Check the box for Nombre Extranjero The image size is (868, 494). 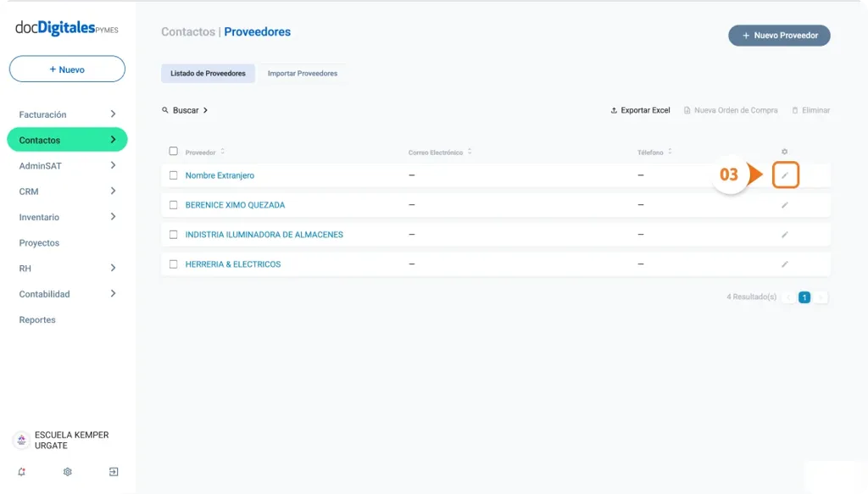[173, 175]
